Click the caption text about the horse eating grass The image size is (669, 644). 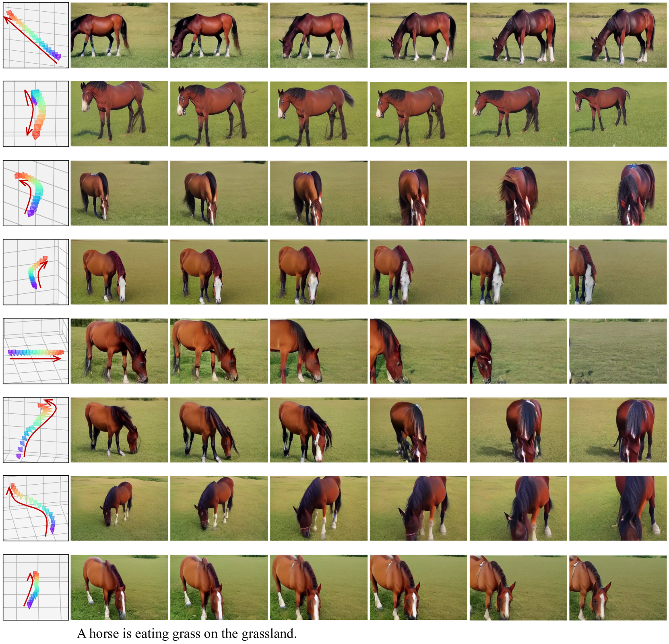[x=187, y=634]
